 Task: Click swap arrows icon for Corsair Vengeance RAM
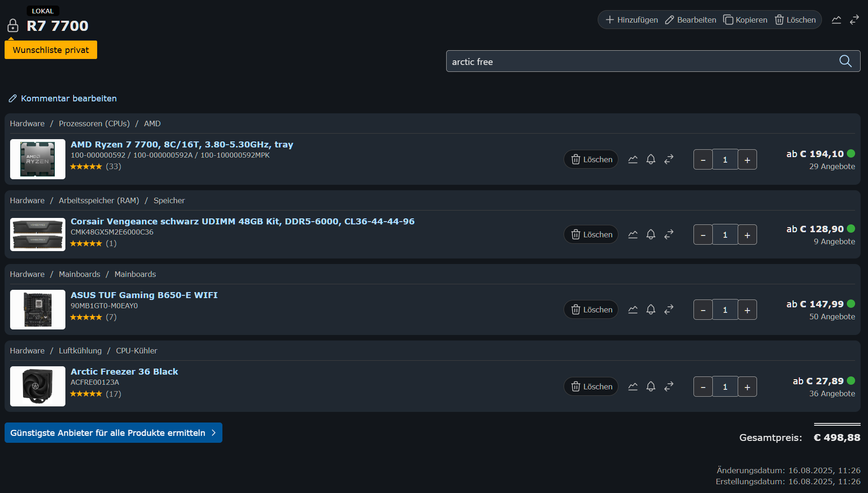coord(669,235)
